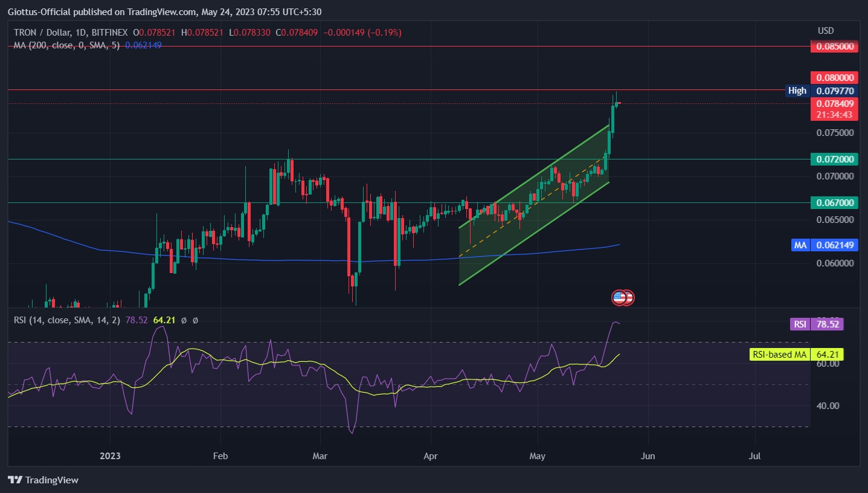Click the red 0.080000 price tag

pos(834,78)
